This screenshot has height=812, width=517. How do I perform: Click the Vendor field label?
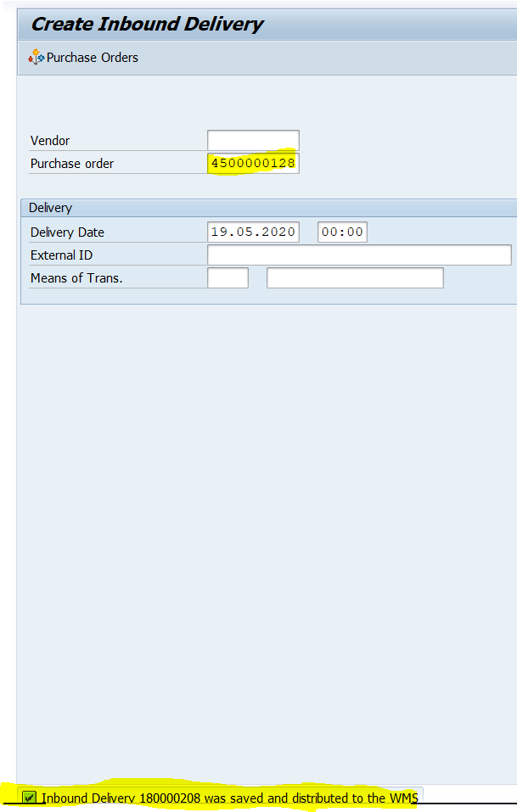point(50,141)
